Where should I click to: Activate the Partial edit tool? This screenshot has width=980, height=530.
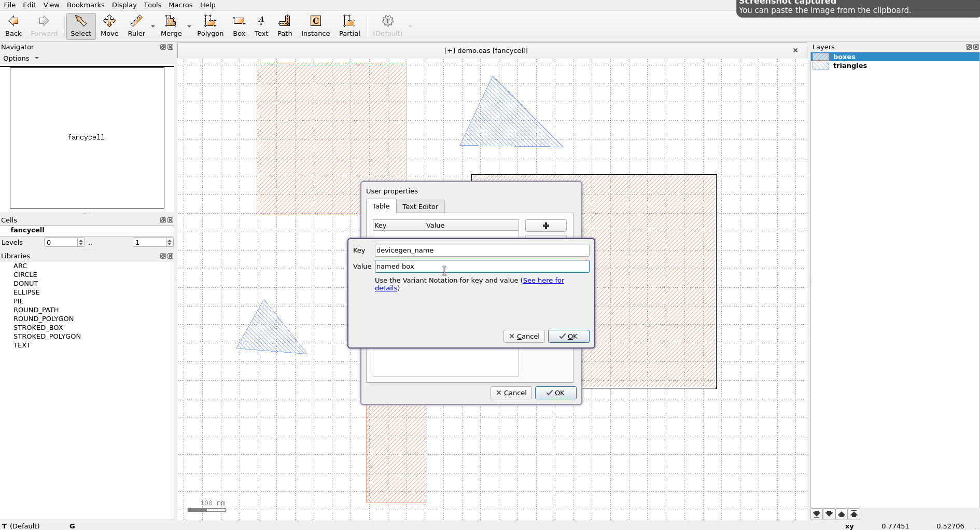[x=349, y=25]
